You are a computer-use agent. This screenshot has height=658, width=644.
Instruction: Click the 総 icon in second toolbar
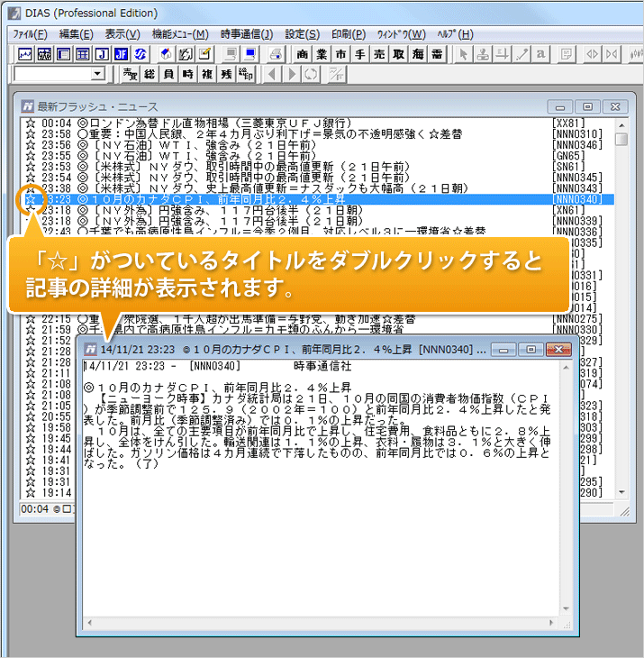point(150,74)
